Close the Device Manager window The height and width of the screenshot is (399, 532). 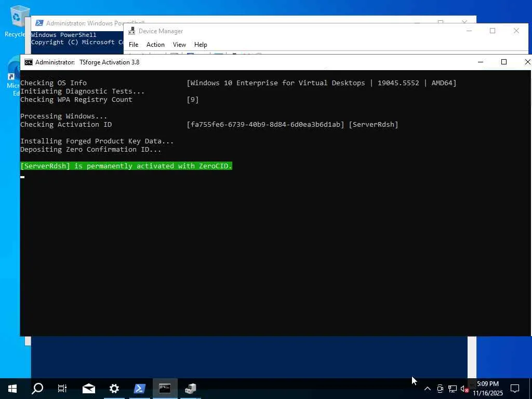pyautogui.click(x=516, y=31)
